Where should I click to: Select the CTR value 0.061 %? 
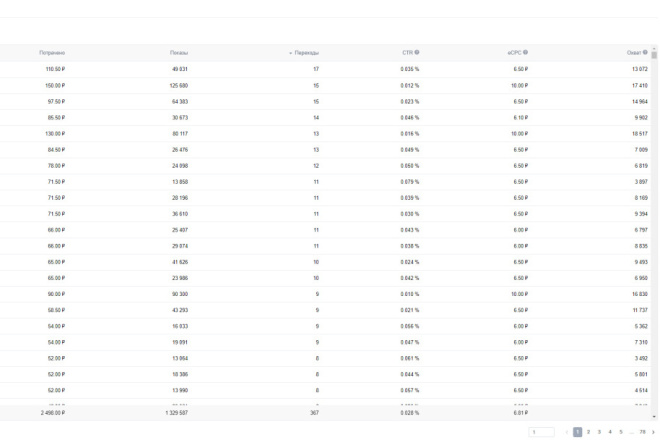[410, 358]
